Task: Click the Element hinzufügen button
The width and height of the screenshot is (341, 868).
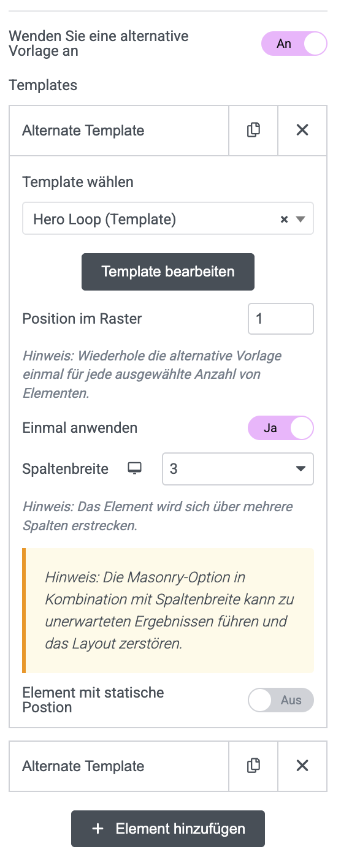Action: pos(168,829)
